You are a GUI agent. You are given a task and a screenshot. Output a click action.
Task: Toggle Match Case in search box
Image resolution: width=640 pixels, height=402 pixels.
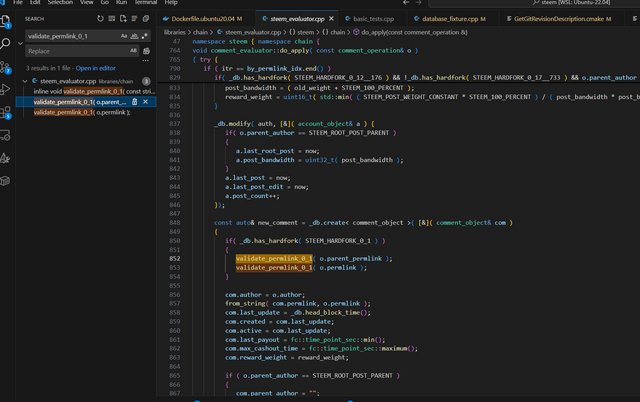125,35
